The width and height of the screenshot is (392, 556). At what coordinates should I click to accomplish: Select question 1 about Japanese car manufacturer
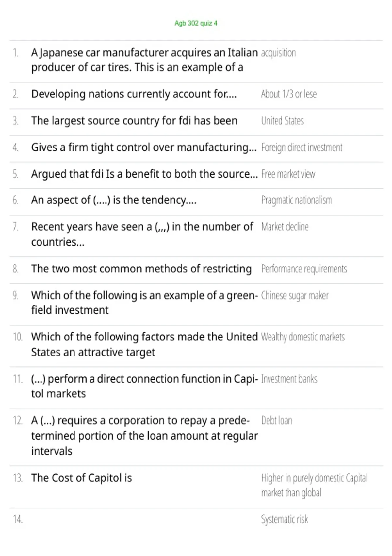pos(144,60)
